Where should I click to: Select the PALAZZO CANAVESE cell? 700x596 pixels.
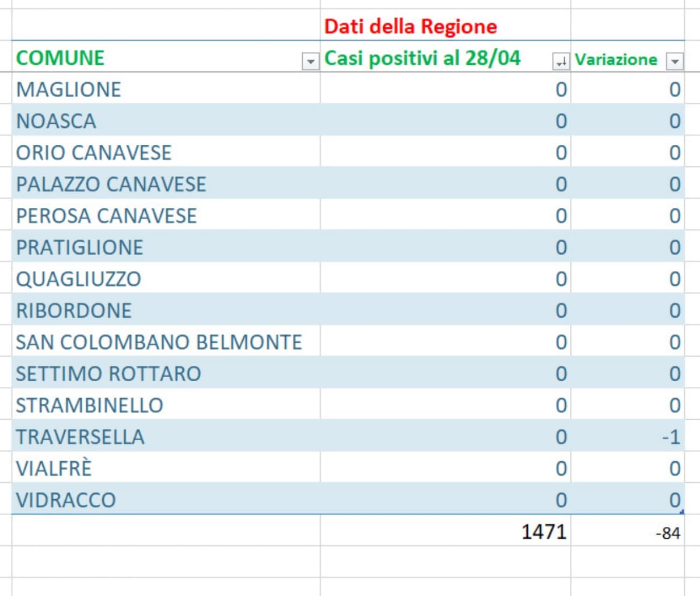tap(111, 184)
